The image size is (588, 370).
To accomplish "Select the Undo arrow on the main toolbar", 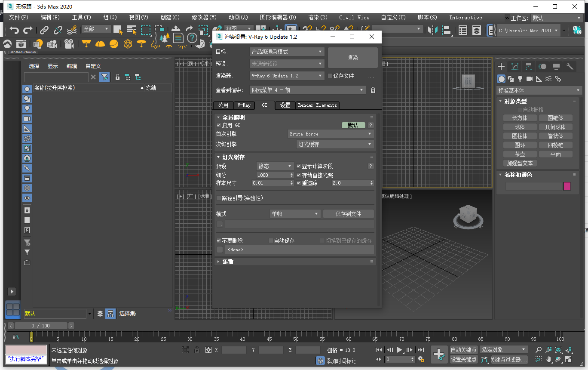I will pos(15,29).
